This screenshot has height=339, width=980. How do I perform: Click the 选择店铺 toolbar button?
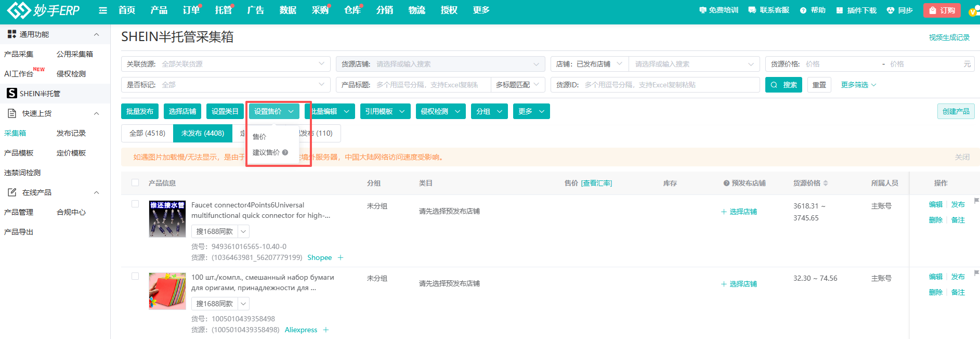[182, 111]
